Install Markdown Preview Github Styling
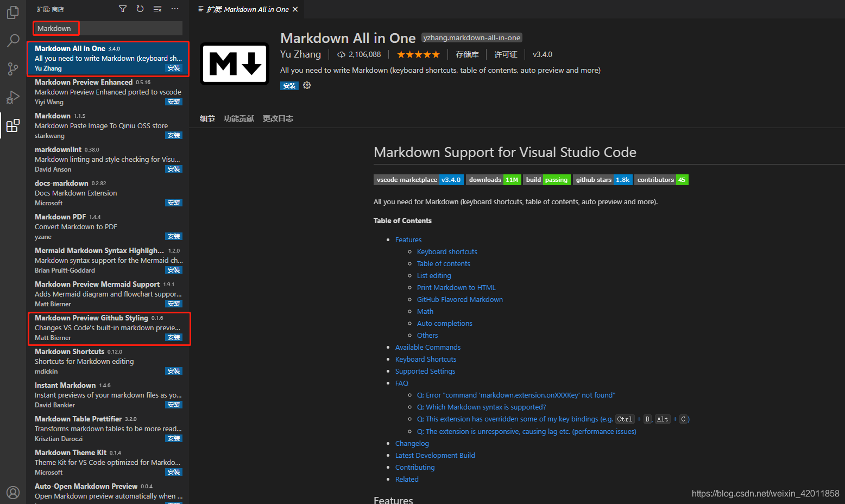845x504 pixels. [x=174, y=337]
